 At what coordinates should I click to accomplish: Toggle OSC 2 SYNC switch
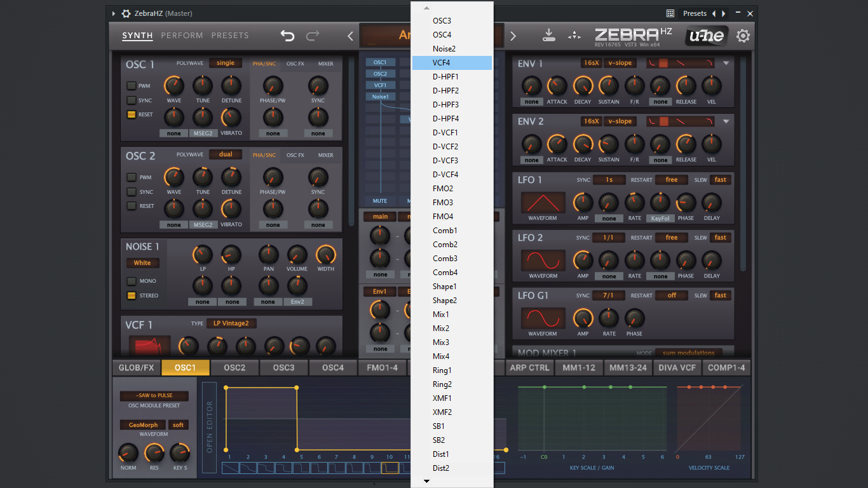[132, 192]
